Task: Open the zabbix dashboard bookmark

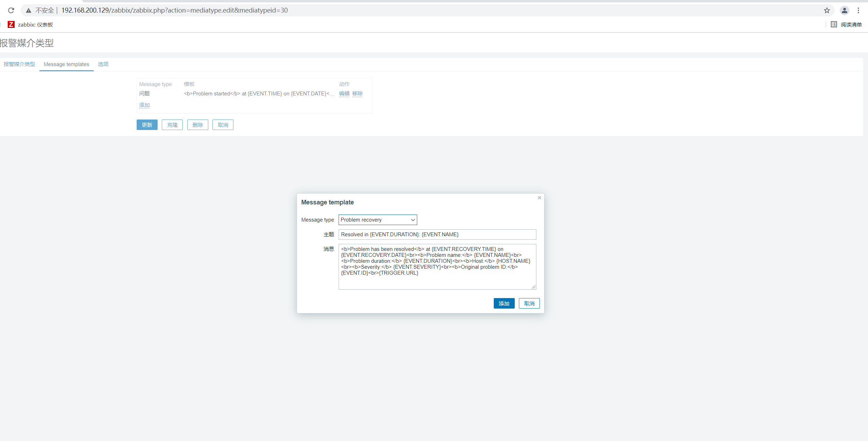Action: pos(31,24)
